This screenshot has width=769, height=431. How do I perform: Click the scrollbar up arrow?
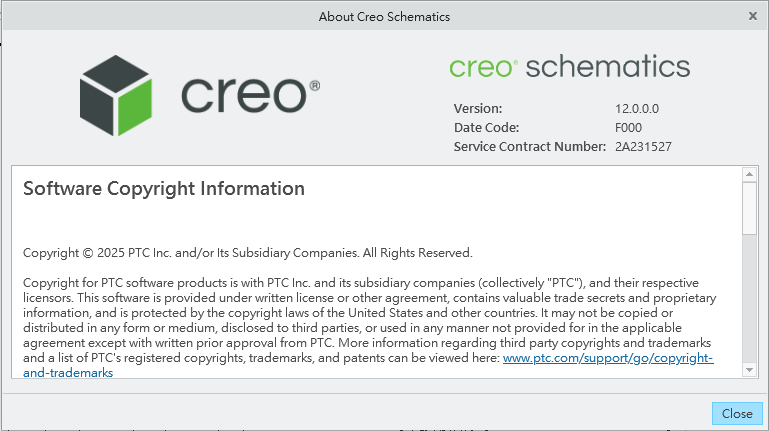click(x=750, y=175)
